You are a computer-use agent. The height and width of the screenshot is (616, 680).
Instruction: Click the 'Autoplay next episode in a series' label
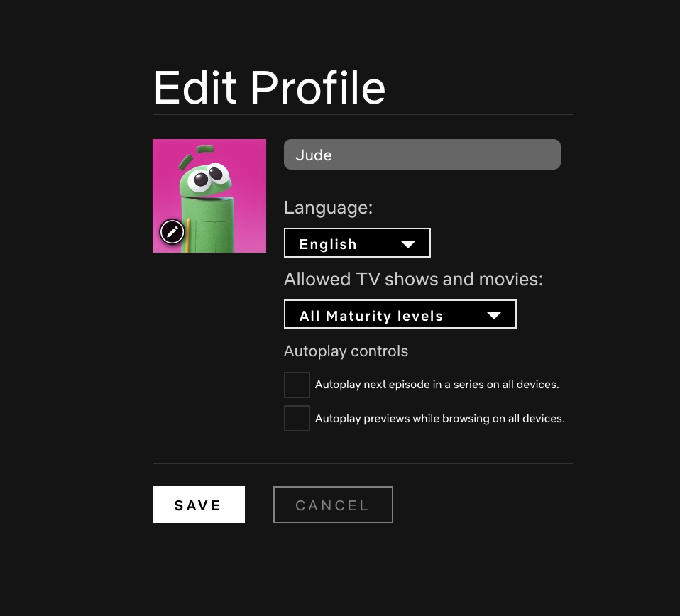(437, 385)
